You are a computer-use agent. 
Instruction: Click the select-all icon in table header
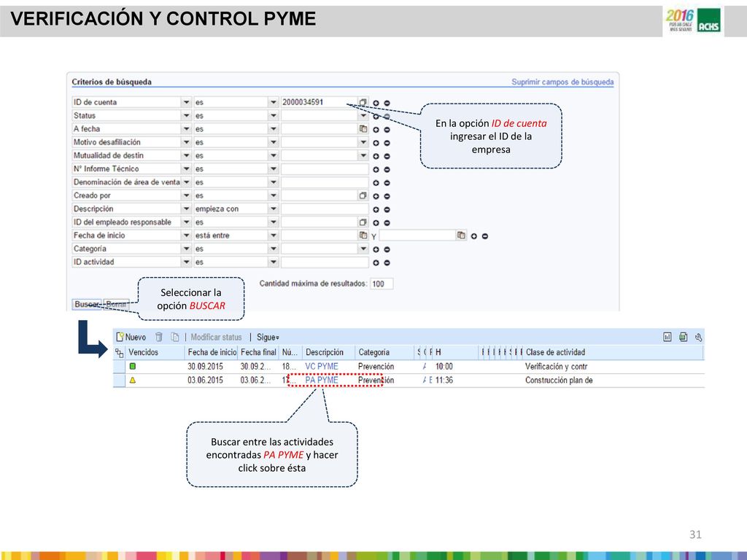tap(119, 353)
